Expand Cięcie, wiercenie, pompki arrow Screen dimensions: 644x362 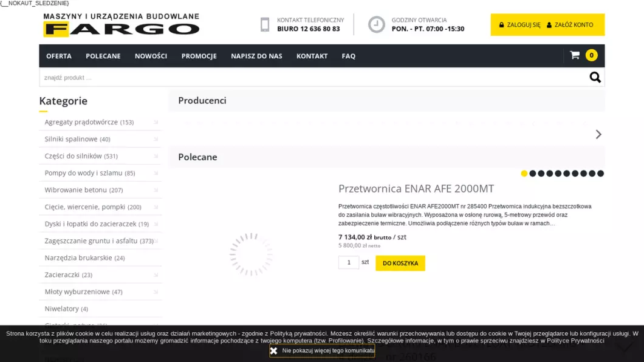156,207
